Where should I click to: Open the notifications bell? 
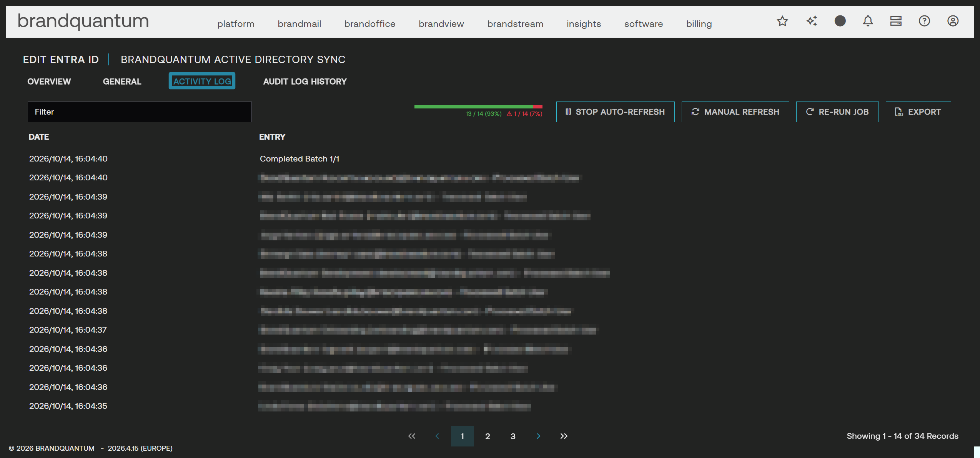(868, 21)
